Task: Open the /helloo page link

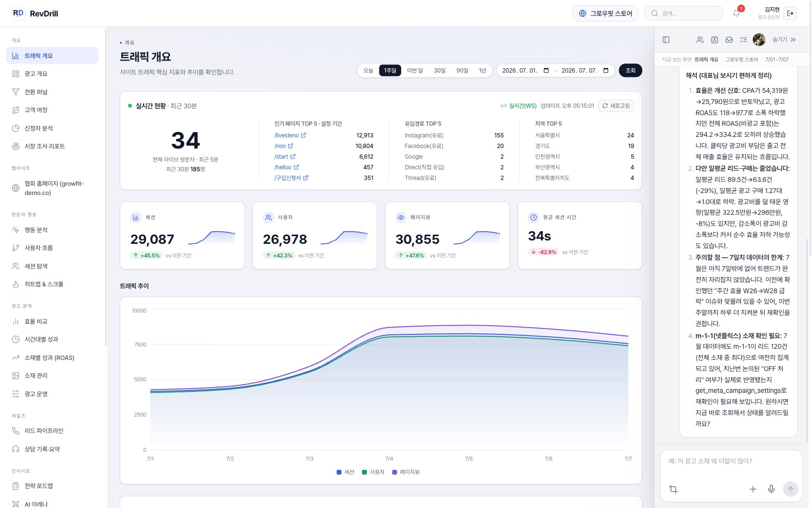Action: [287, 167]
